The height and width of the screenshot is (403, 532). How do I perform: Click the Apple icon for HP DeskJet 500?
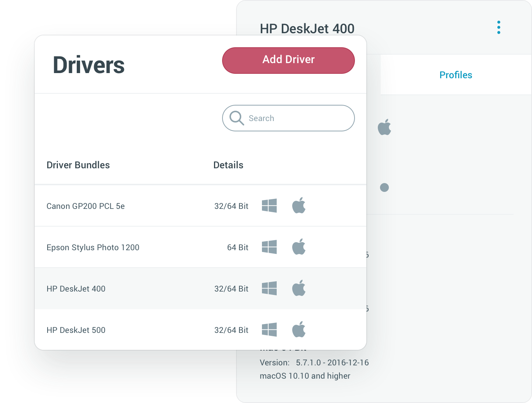pyautogui.click(x=299, y=329)
